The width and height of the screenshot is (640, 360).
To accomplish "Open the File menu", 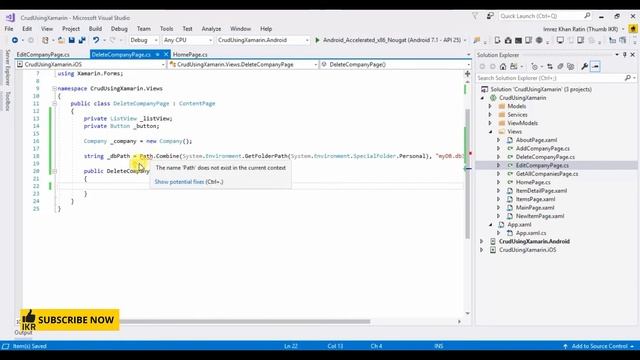I will 9,29.
